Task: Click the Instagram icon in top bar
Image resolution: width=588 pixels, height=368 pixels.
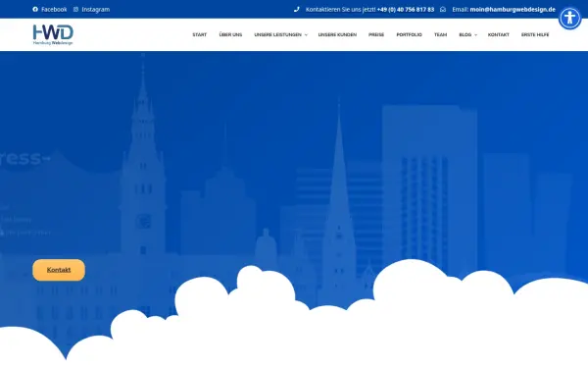Action: click(x=75, y=9)
